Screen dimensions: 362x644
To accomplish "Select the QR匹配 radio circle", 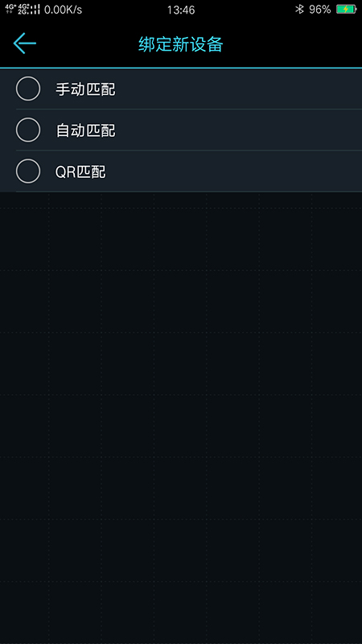I will coord(28,171).
